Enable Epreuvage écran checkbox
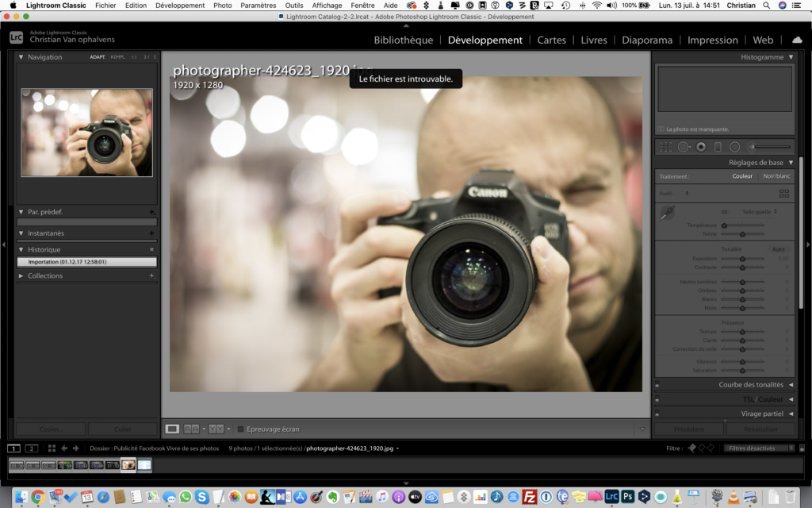The image size is (812, 508). click(240, 429)
